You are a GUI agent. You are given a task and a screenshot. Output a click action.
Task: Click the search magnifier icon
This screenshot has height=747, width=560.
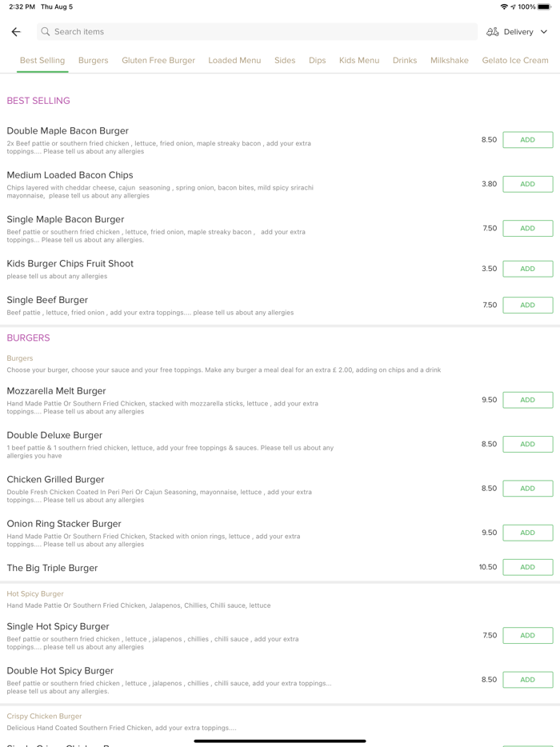(46, 32)
